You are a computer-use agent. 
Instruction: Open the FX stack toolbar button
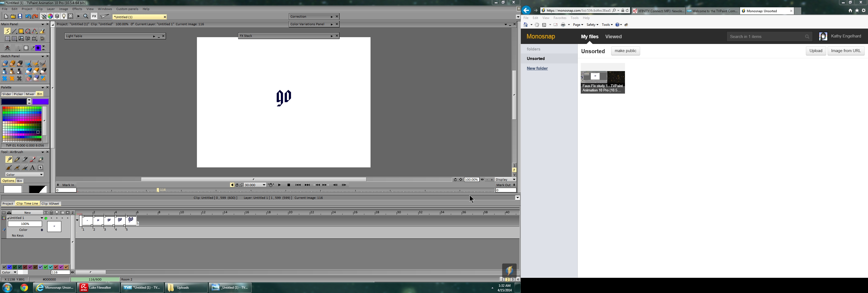click(x=94, y=17)
